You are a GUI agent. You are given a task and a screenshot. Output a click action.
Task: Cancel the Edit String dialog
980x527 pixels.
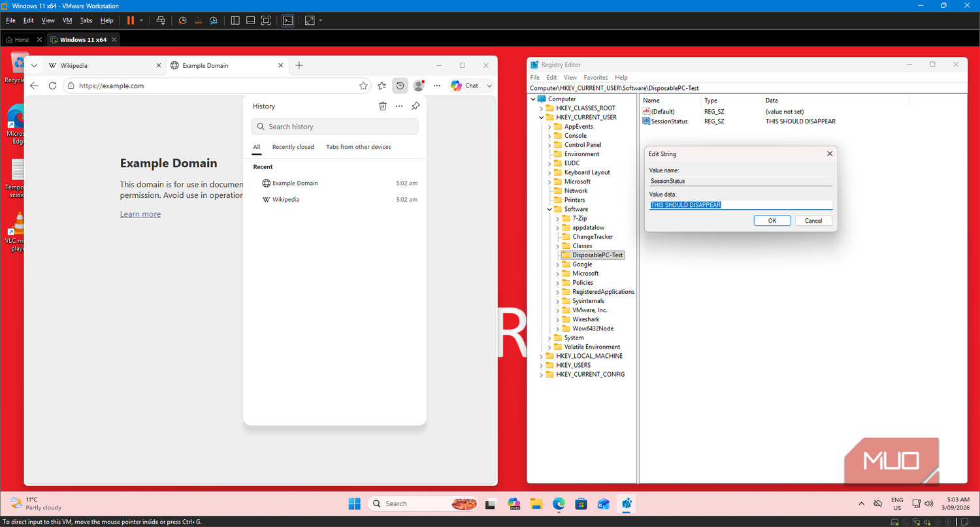pos(813,221)
